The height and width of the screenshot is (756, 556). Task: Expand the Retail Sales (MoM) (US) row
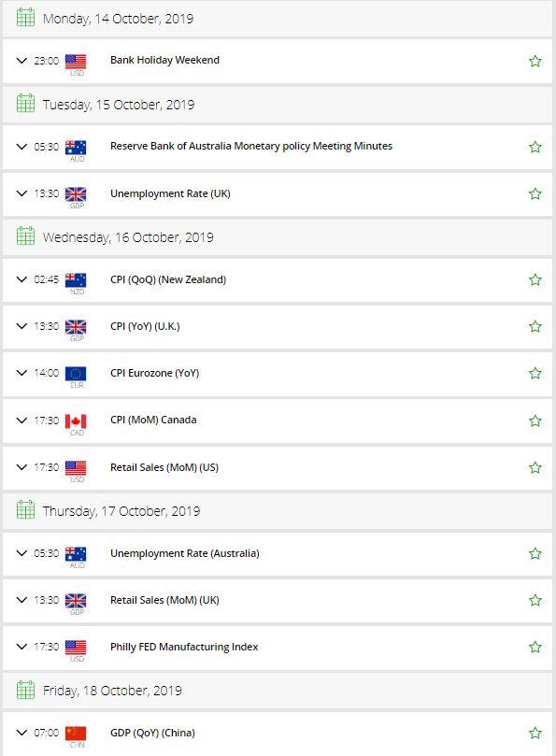tap(21, 467)
